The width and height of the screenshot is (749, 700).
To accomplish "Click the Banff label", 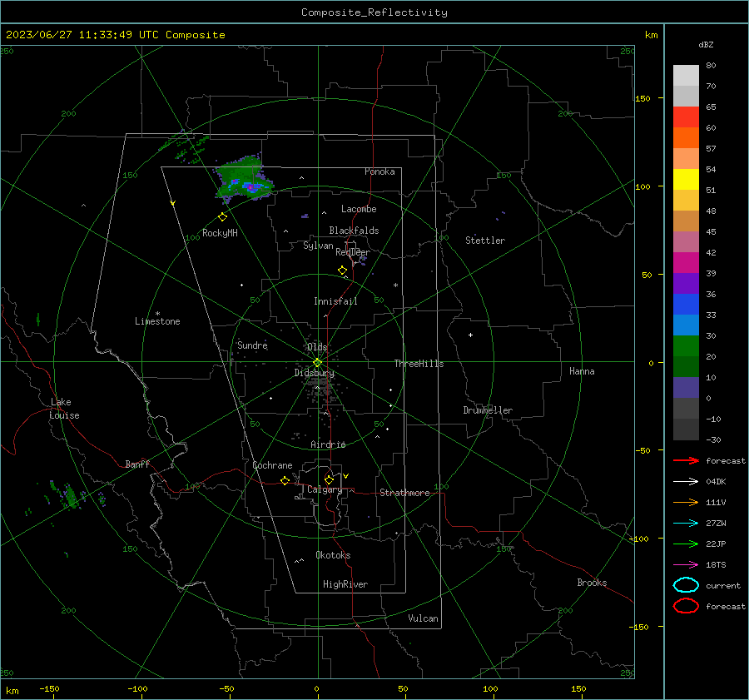I will coord(137,464).
